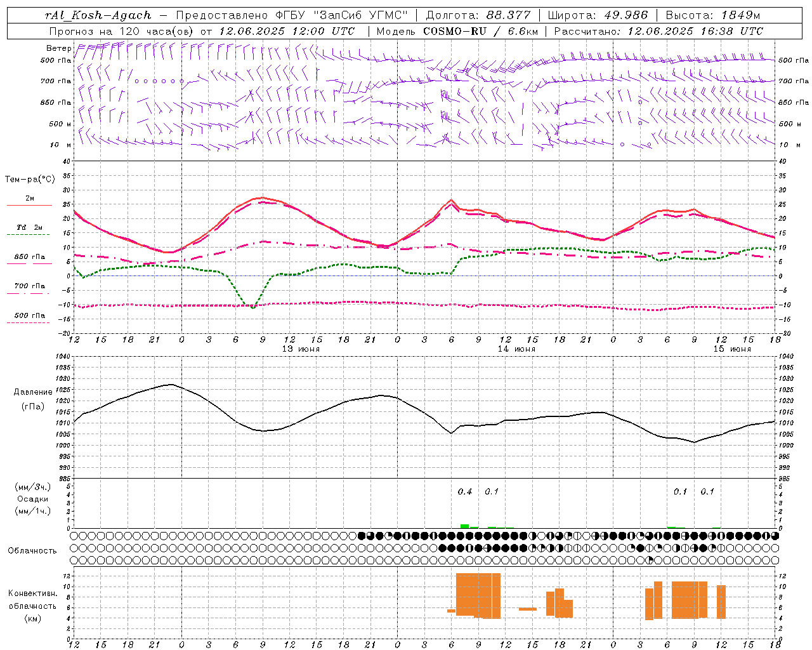Click the Осадки precipitation label
The width and height of the screenshot is (812, 650).
pos(33,499)
